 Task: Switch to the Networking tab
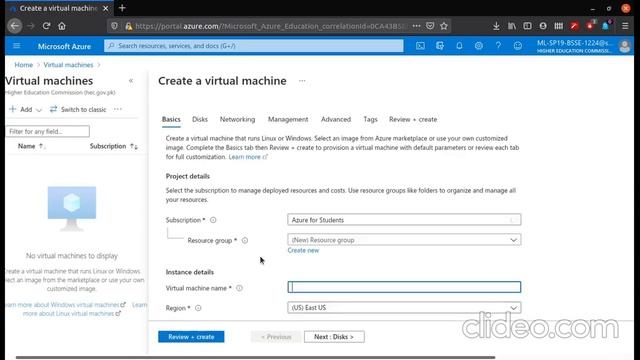pyautogui.click(x=238, y=119)
